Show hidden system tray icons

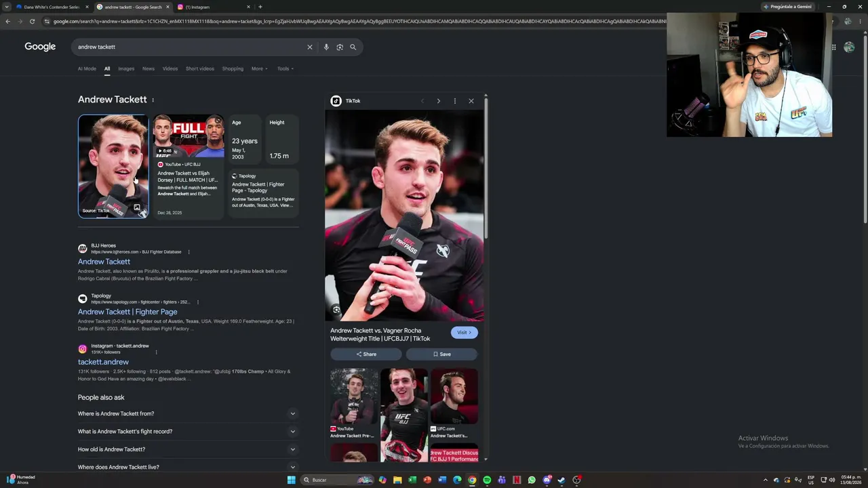pyautogui.click(x=766, y=480)
